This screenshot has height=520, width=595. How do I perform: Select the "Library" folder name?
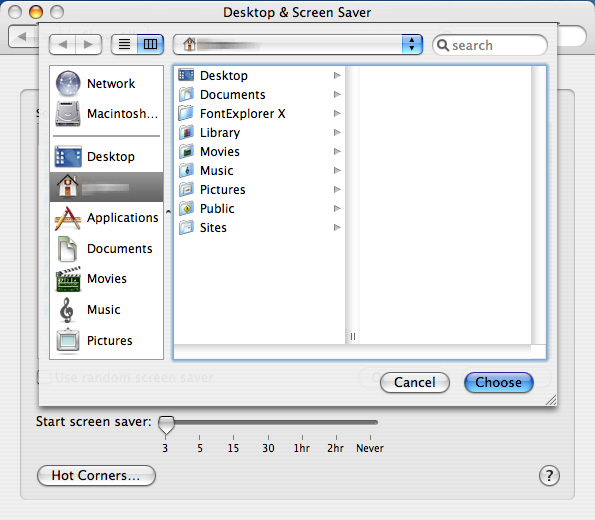220,132
